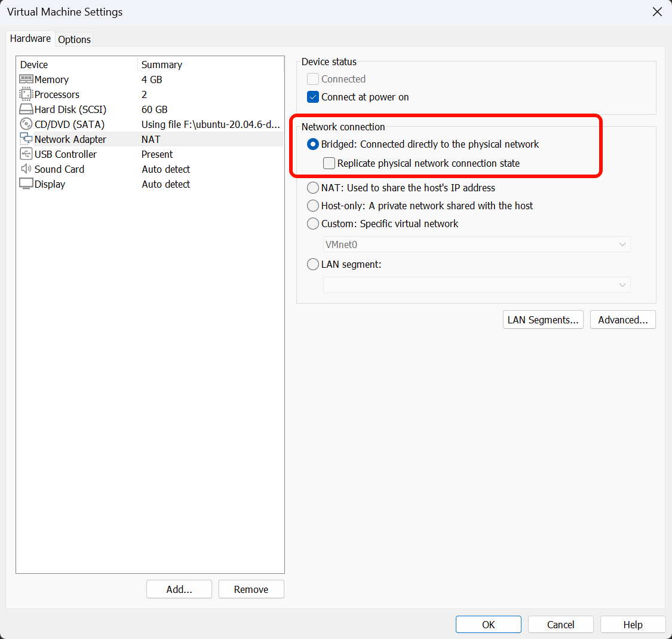Click the Present summary for USB Controller
The width and height of the screenshot is (672, 639).
pos(157,154)
